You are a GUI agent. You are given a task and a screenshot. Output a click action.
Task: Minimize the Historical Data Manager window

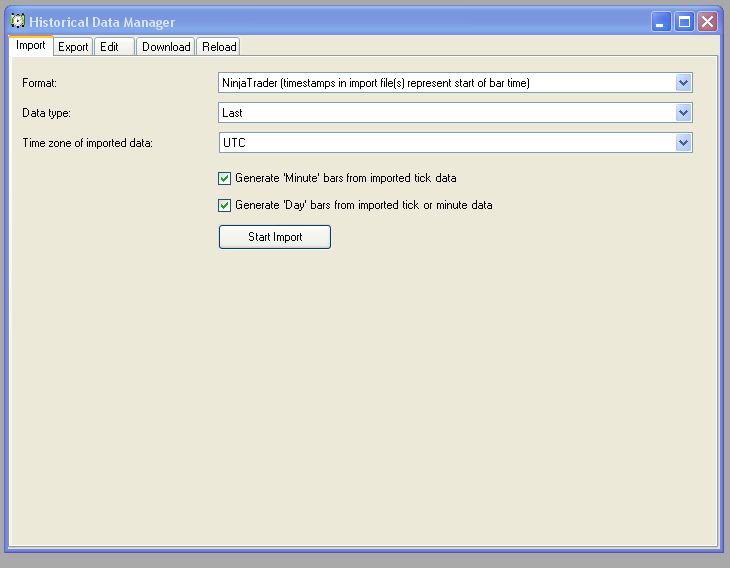pos(661,21)
